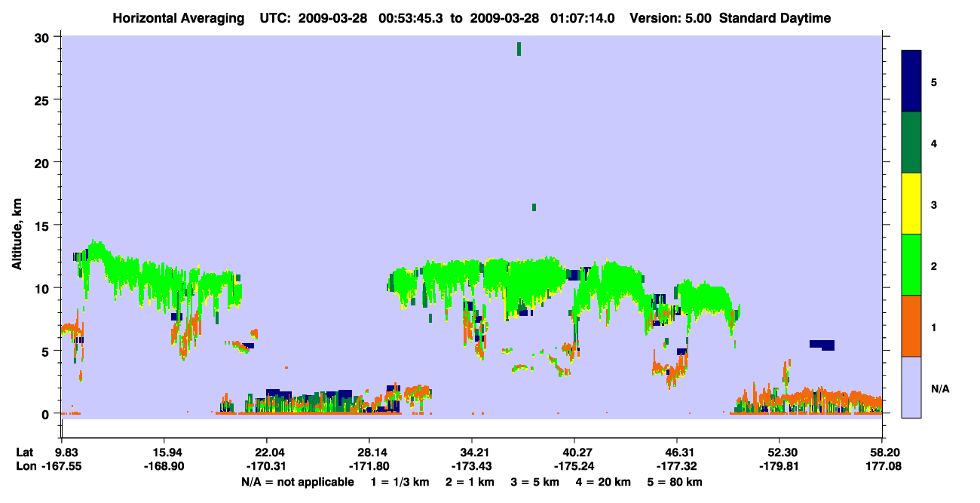Click the N/A = not applicable legend text

point(297,482)
